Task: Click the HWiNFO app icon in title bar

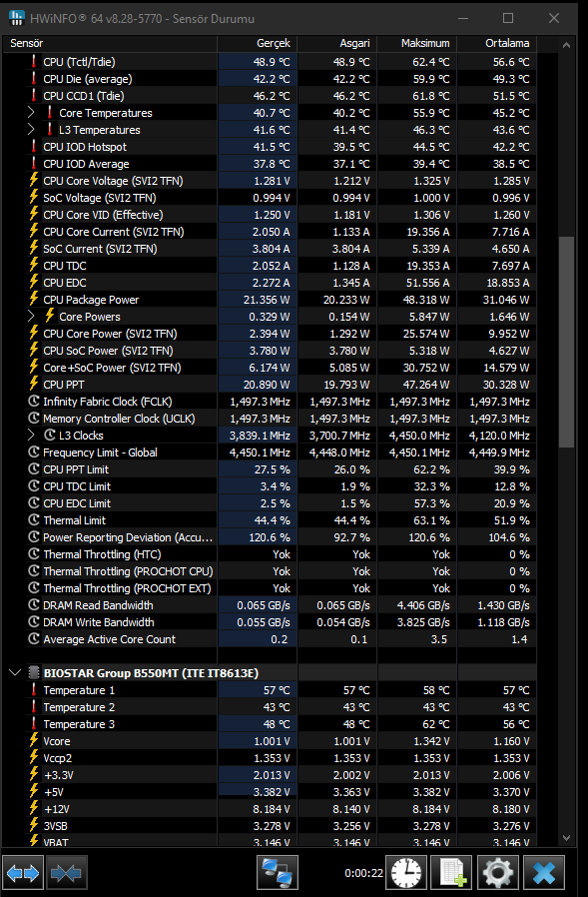Action: coord(17,18)
